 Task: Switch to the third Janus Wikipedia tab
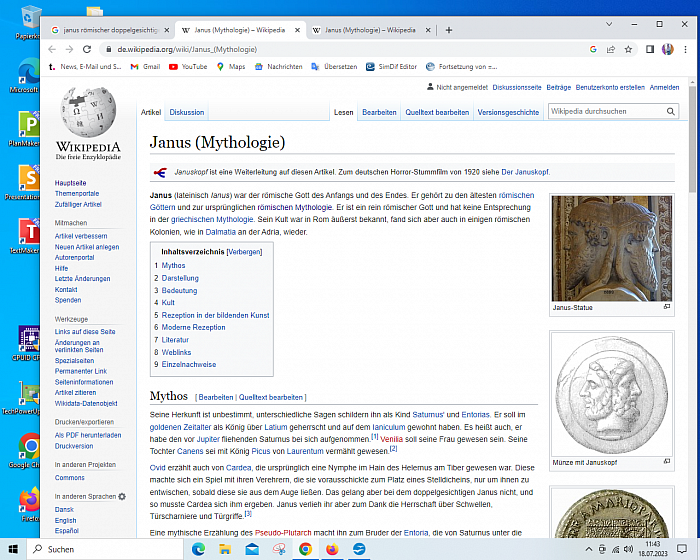[370, 30]
